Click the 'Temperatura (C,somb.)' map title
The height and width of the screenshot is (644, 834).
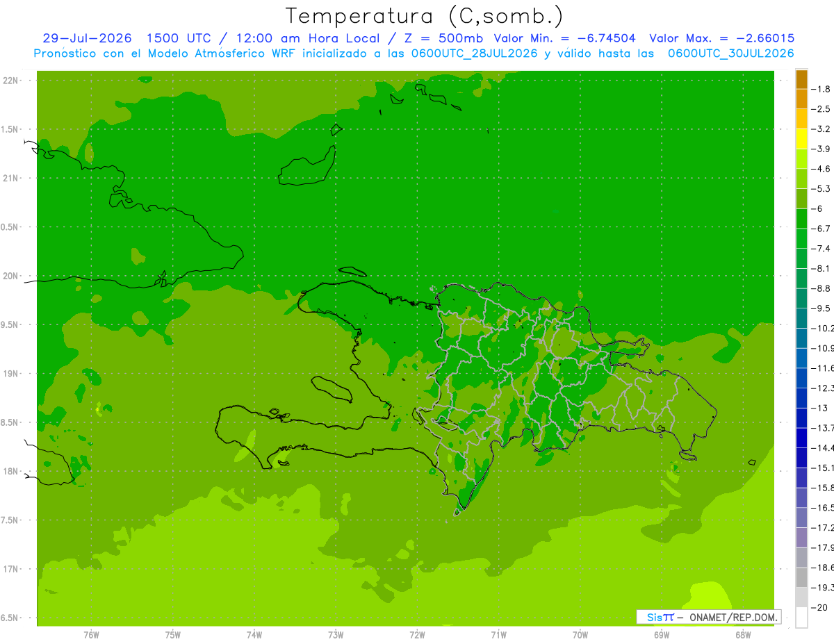coord(424,17)
